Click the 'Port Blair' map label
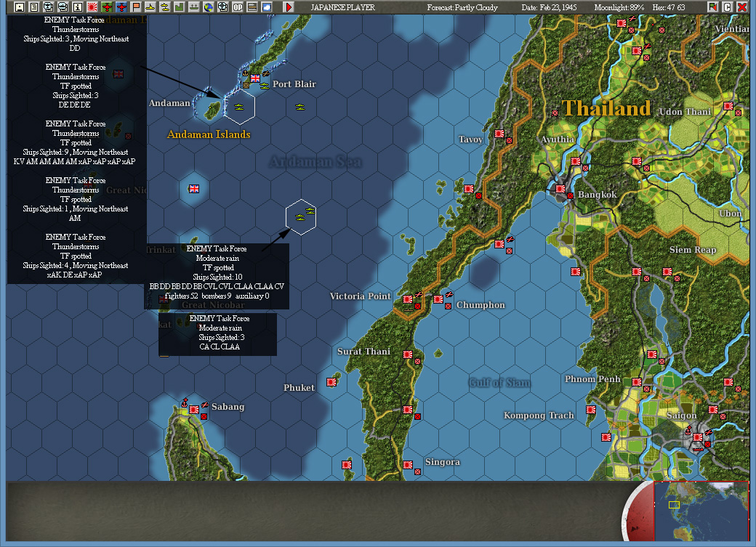This screenshot has height=547, width=756. (294, 84)
